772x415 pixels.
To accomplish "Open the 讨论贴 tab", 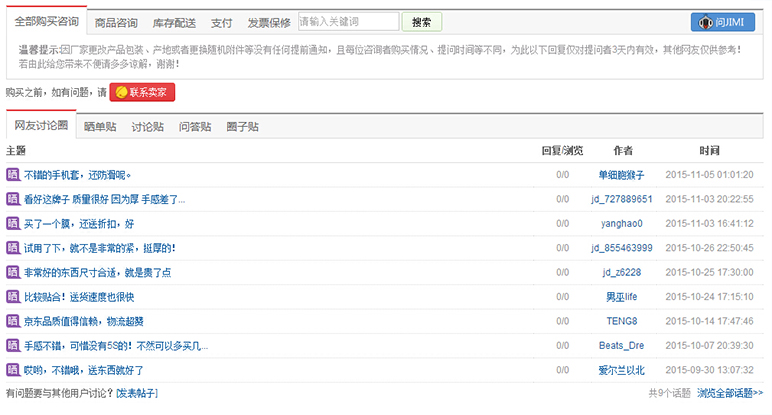I will coord(148,127).
